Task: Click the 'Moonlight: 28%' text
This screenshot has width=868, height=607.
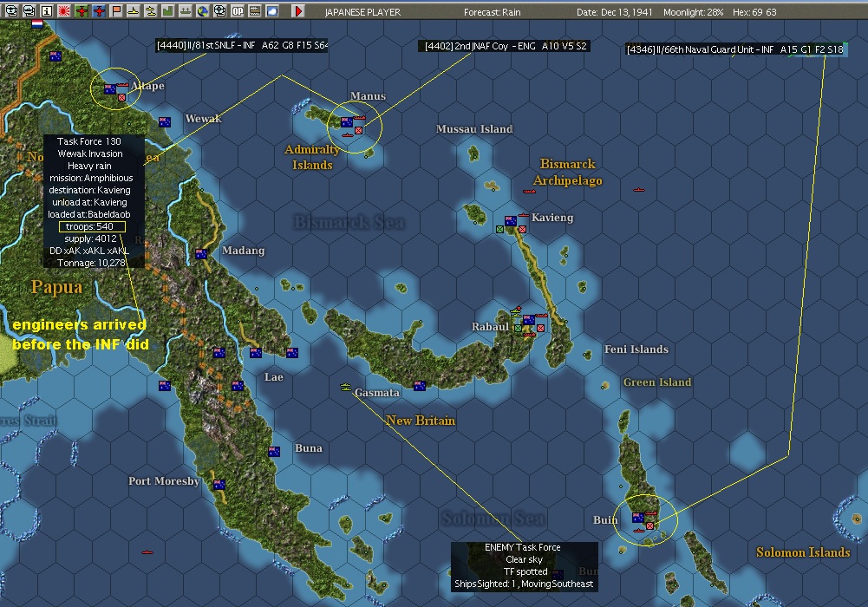Action: (x=693, y=11)
